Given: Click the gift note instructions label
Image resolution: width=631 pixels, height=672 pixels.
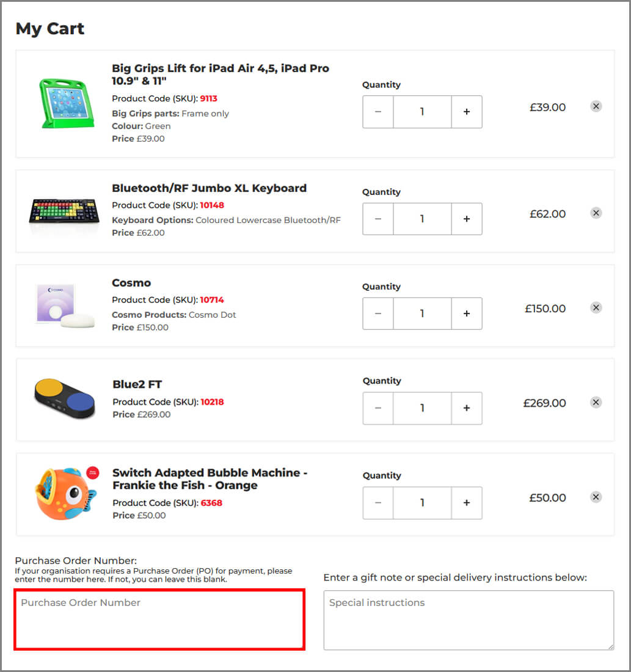Looking at the screenshot, I should pos(455,578).
